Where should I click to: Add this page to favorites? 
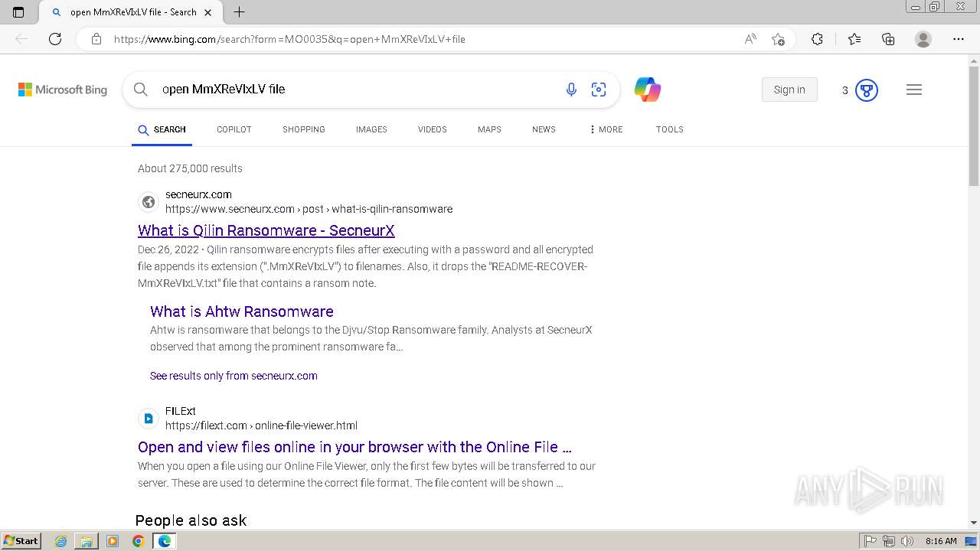tap(779, 39)
